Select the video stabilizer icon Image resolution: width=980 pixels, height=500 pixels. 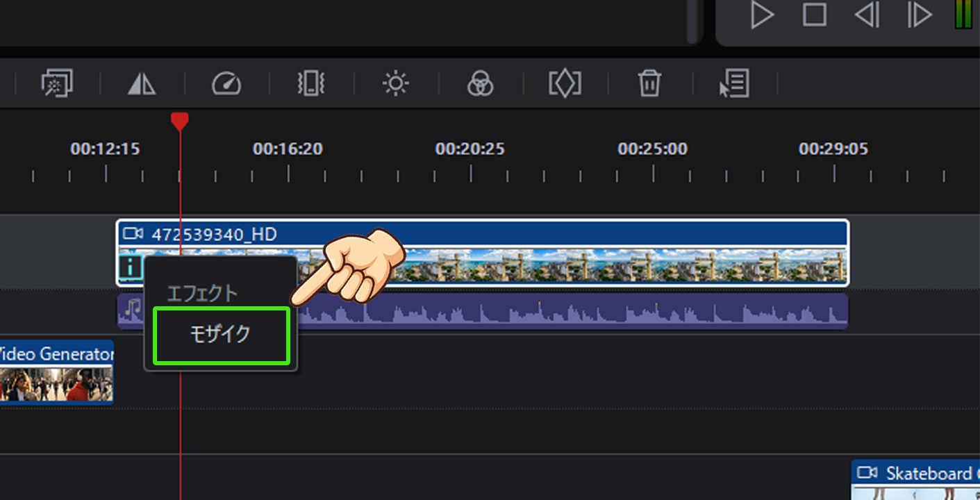pos(311,84)
